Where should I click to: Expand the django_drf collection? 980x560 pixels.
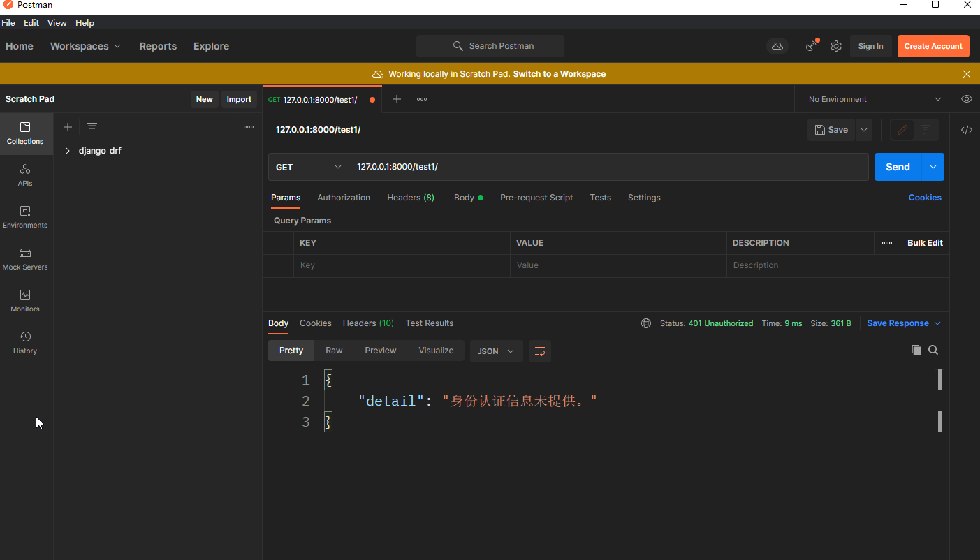coord(68,151)
